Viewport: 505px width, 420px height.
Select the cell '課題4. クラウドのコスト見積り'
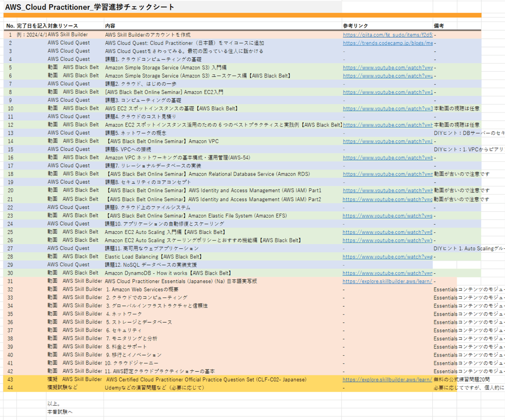(x=141, y=116)
